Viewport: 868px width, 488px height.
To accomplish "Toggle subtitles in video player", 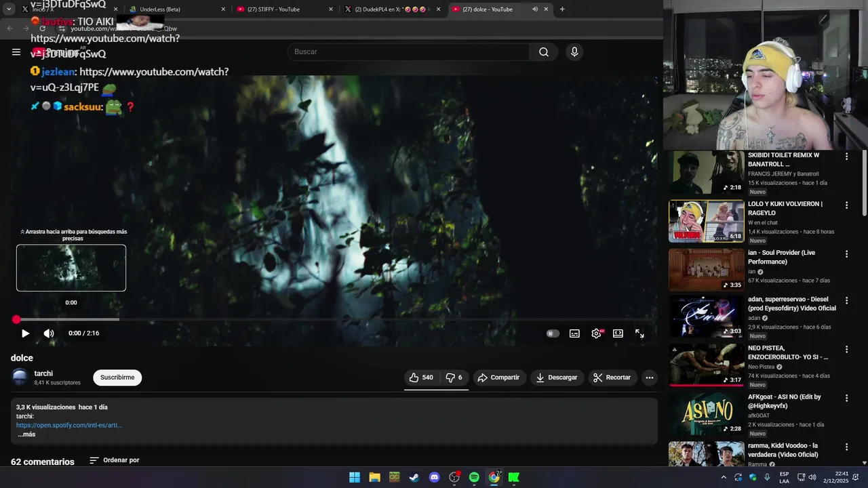I will [574, 333].
